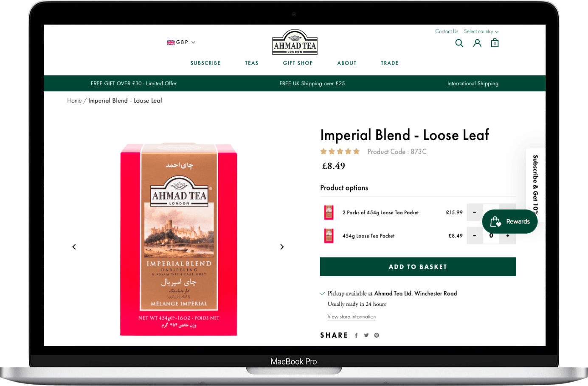Viewport: 588px width, 386px height.
Task: Expand the Select country dropdown
Action: tap(481, 31)
